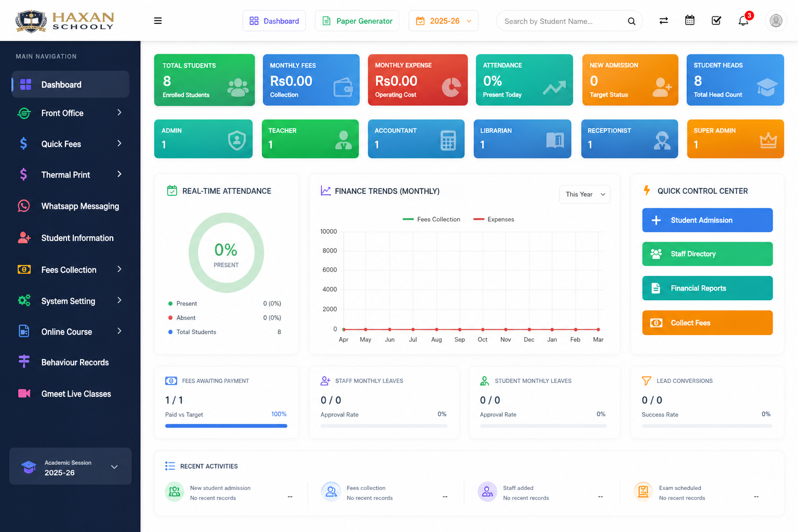Select Dashboard in the top navigation
798x532 pixels.
pos(274,21)
